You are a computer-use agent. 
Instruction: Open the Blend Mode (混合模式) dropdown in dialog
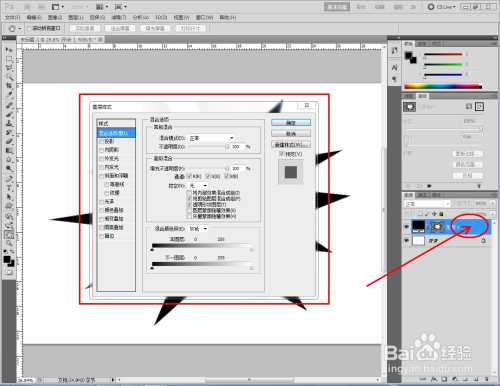tap(211, 138)
